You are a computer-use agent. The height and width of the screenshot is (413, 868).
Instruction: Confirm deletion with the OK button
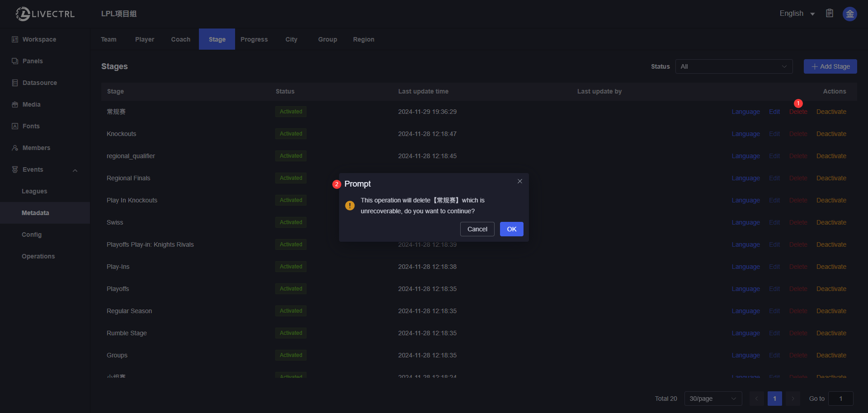[511, 229]
